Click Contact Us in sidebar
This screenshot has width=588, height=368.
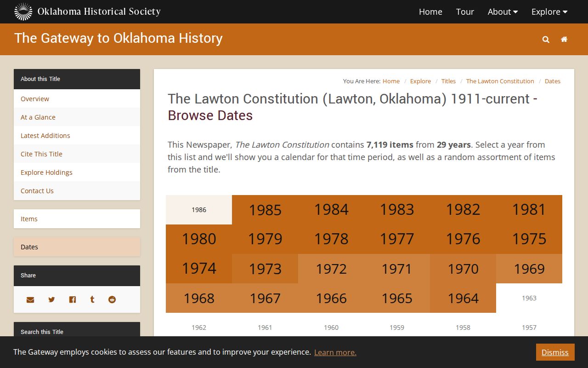coord(77,190)
